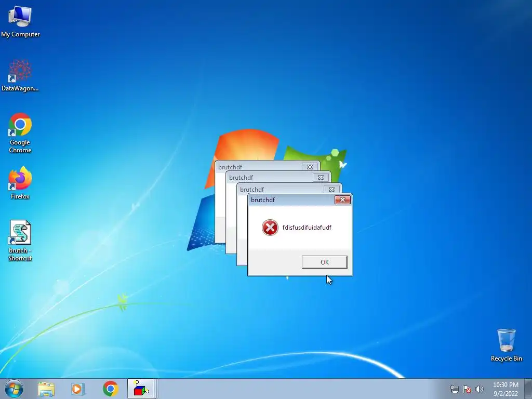Select the Firefox desktop shortcut

[20, 182]
